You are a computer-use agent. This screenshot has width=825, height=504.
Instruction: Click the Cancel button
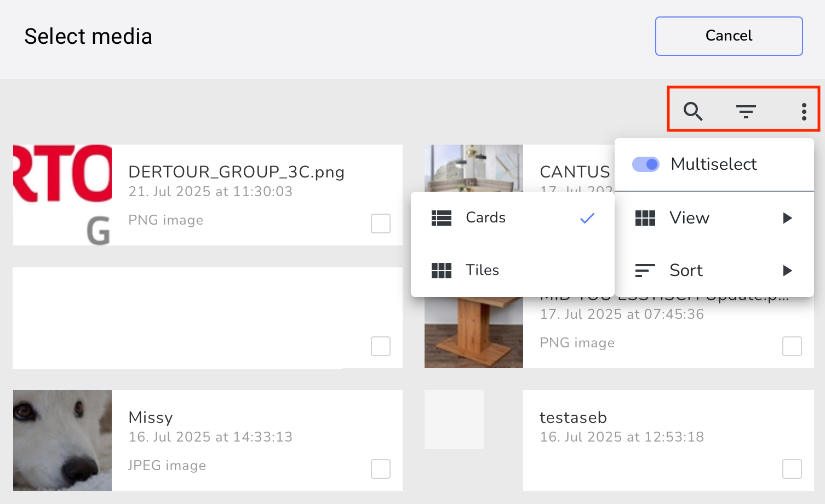click(729, 36)
